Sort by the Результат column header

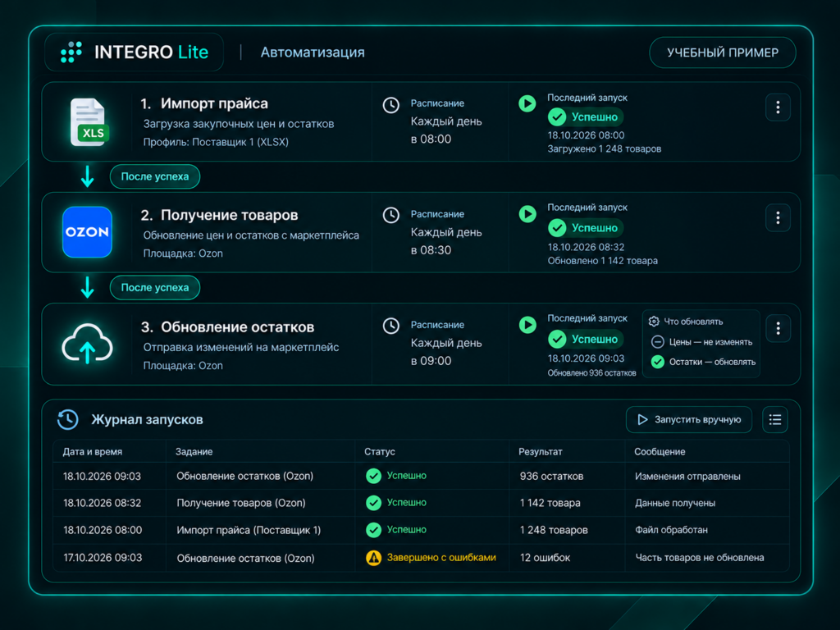point(540,452)
